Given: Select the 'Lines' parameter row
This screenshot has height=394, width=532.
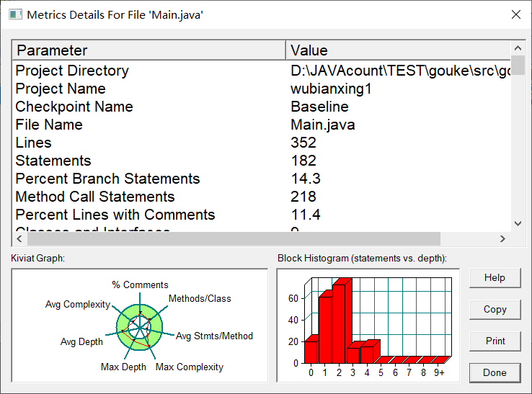Looking at the screenshot, I should coord(261,143).
